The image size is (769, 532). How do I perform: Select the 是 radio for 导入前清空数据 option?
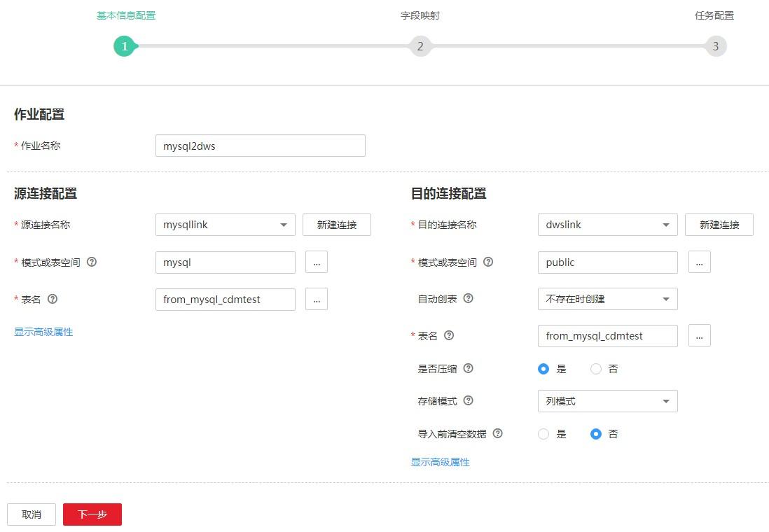click(543, 434)
